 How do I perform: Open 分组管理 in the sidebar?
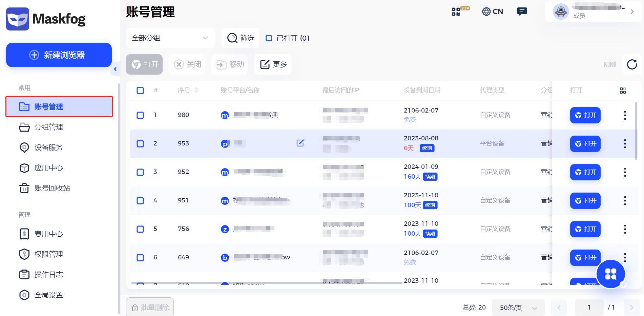(x=49, y=127)
